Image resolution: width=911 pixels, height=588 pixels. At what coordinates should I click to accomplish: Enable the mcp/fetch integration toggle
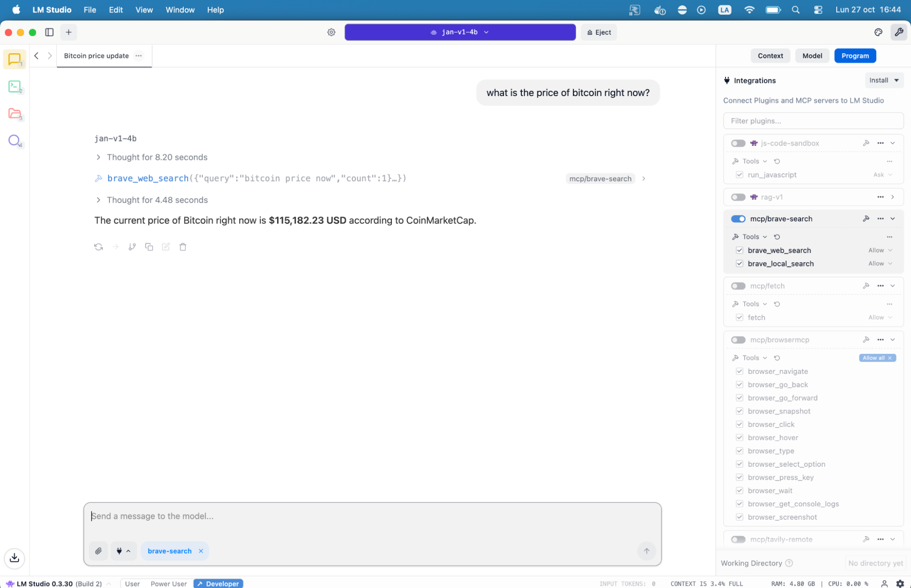coord(738,286)
